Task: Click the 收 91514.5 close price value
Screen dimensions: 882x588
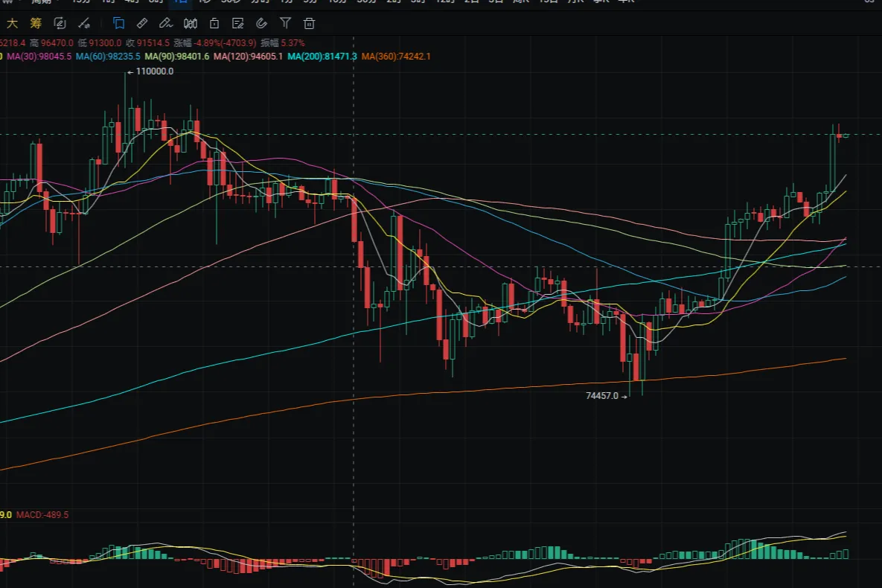Action: click(148, 42)
